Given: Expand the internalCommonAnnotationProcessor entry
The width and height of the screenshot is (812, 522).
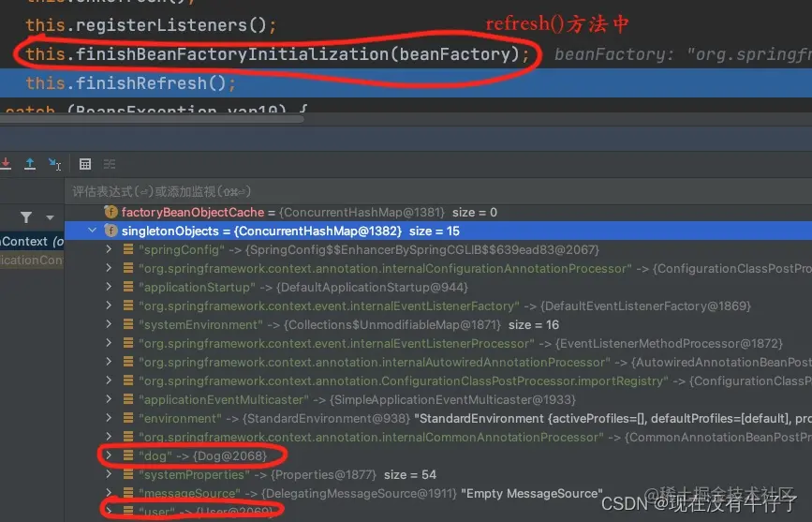Looking at the screenshot, I should click(x=109, y=437).
